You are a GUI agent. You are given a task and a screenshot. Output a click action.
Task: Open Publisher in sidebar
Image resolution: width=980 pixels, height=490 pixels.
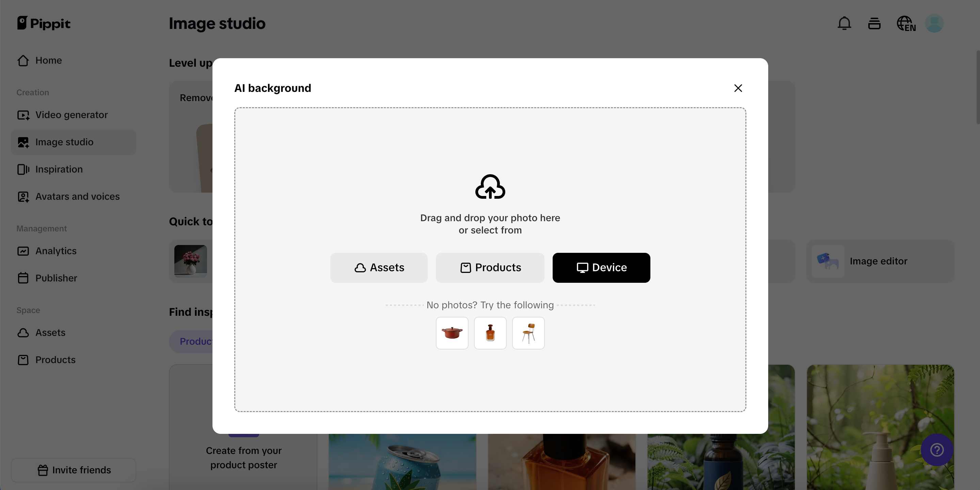[x=56, y=278]
